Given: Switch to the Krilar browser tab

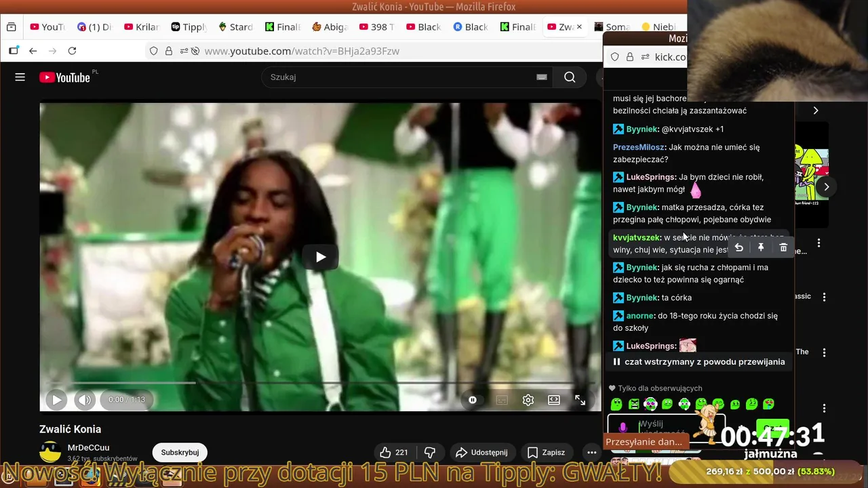Looking at the screenshot, I should (142, 27).
